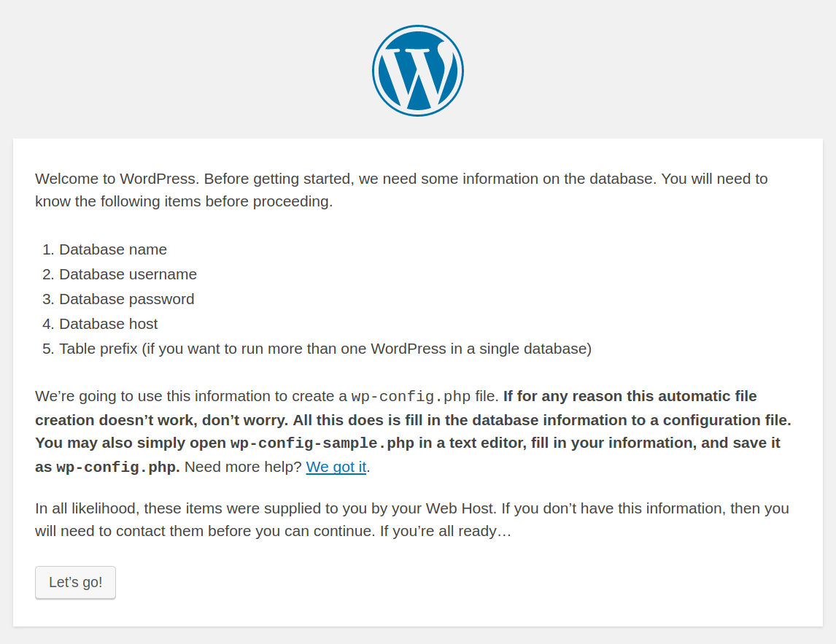Click the welcome paragraph about database information
The width and height of the screenshot is (836, 644).
(400, 190)
